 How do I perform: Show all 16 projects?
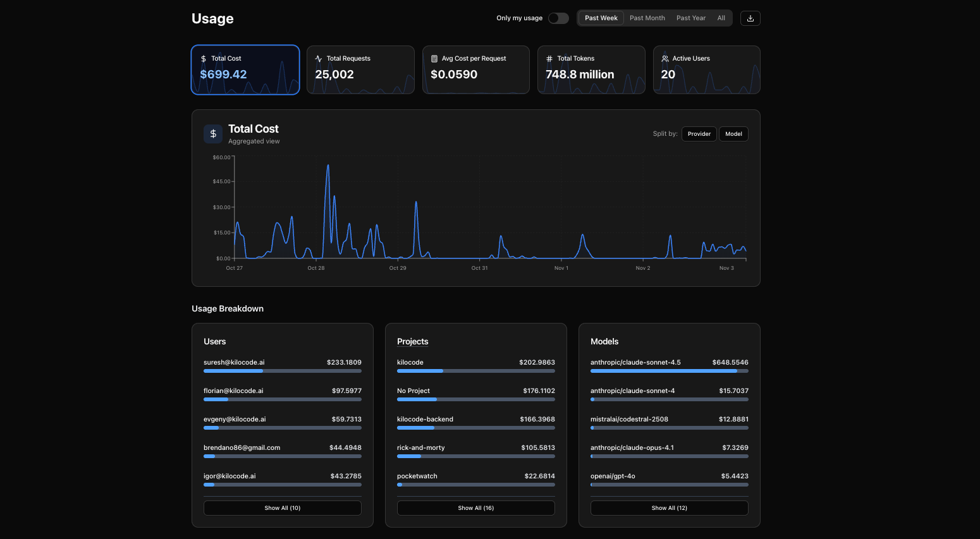click(476, 508)
